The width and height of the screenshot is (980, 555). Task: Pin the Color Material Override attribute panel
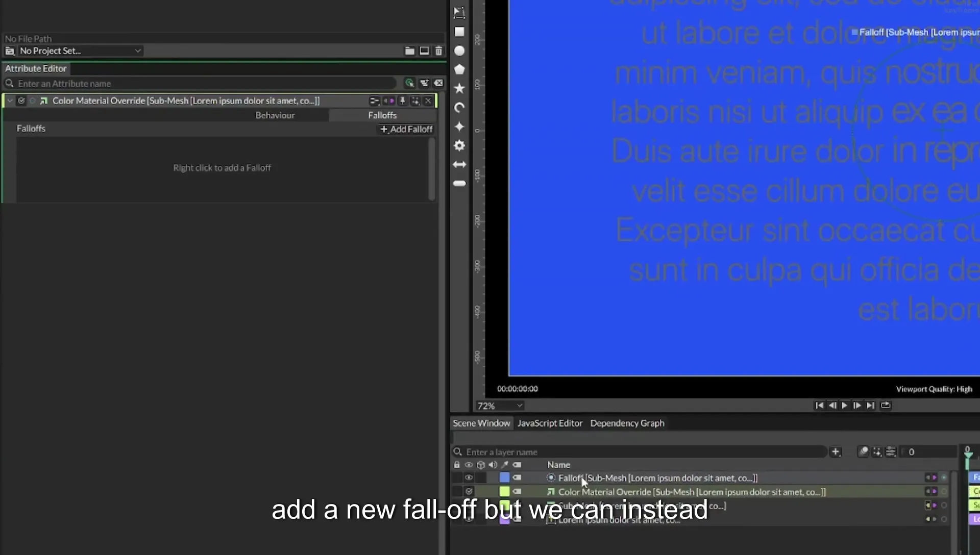pos(402,101)
